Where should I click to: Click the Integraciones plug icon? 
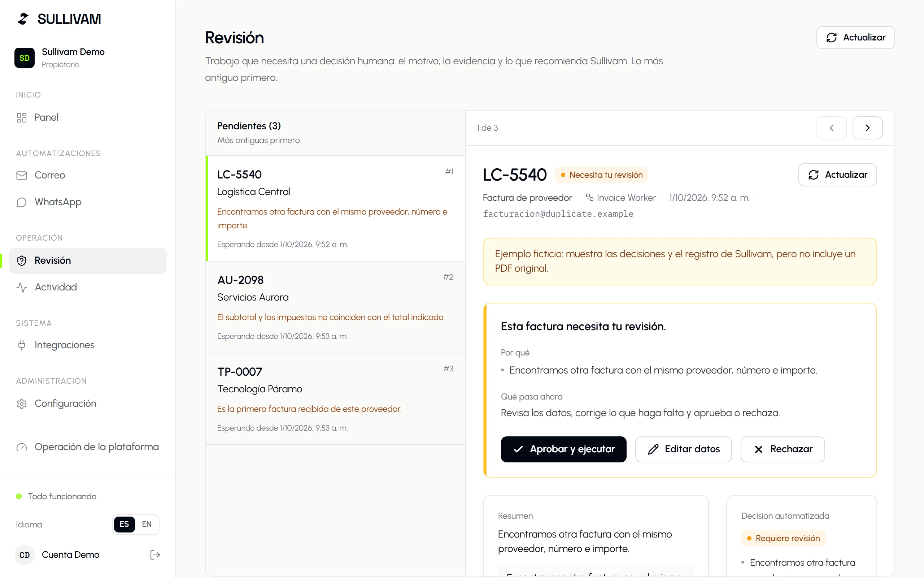pyautogui.click(x=22, y=345)
